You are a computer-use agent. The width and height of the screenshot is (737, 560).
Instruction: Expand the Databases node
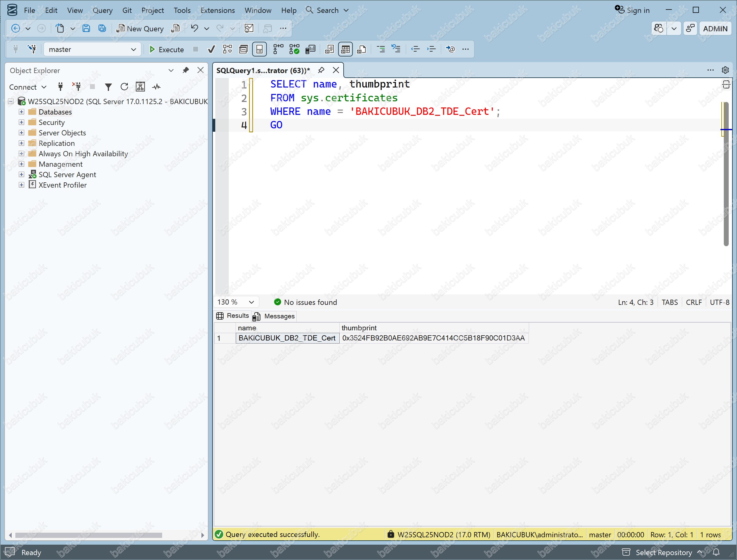pyautogui.click(x=21, y=112)
